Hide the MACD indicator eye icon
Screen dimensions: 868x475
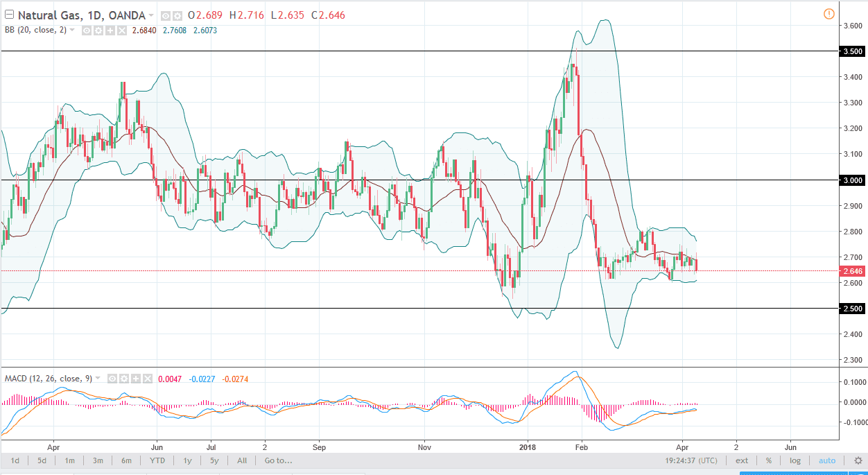pos(112,379)
